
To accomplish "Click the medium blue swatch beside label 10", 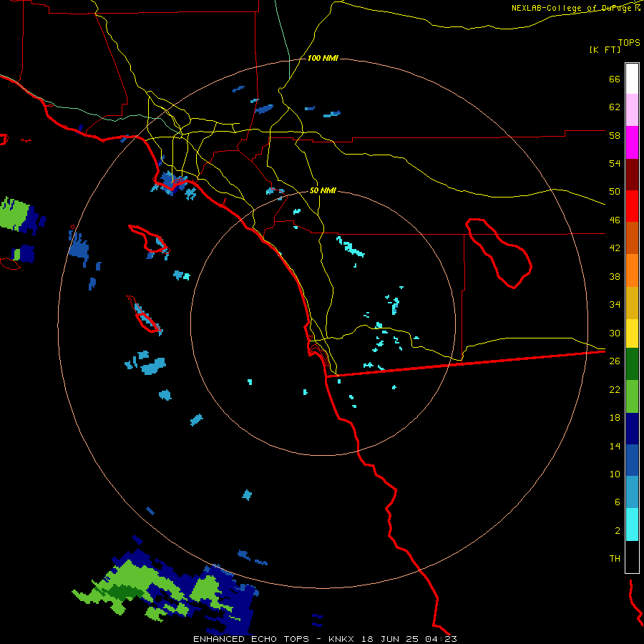I will [632, 460].
